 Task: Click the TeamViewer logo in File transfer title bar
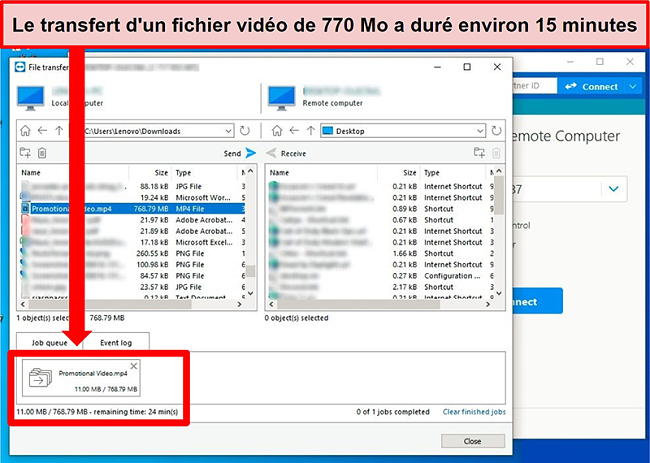[20, 67]
